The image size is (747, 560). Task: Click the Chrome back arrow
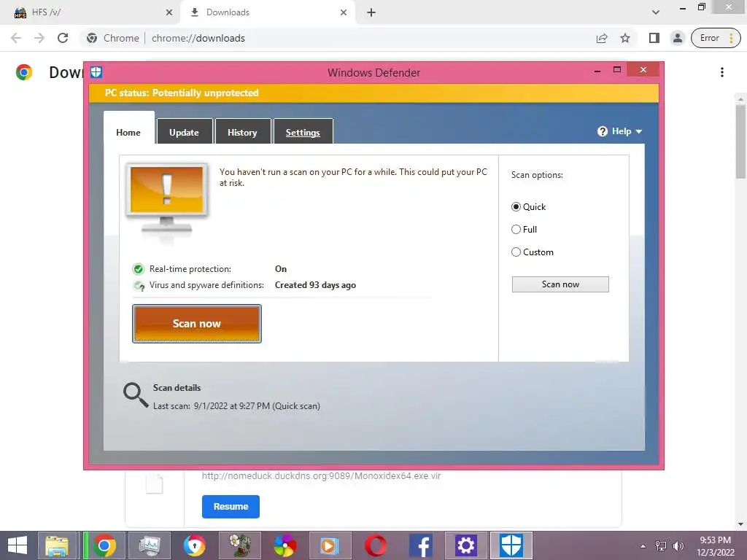pyautogui.click(x=16, y=38)
